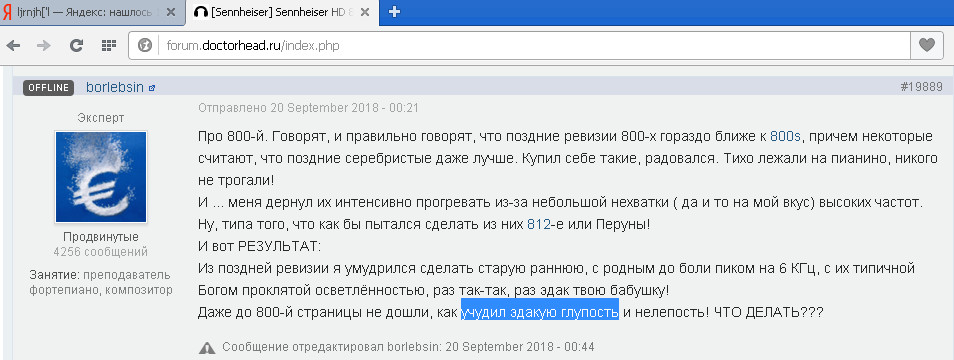The width and height of the screenshot is (954, 360).
Task: Click the site info icon in address bar
Action: [x=144, y=45]
